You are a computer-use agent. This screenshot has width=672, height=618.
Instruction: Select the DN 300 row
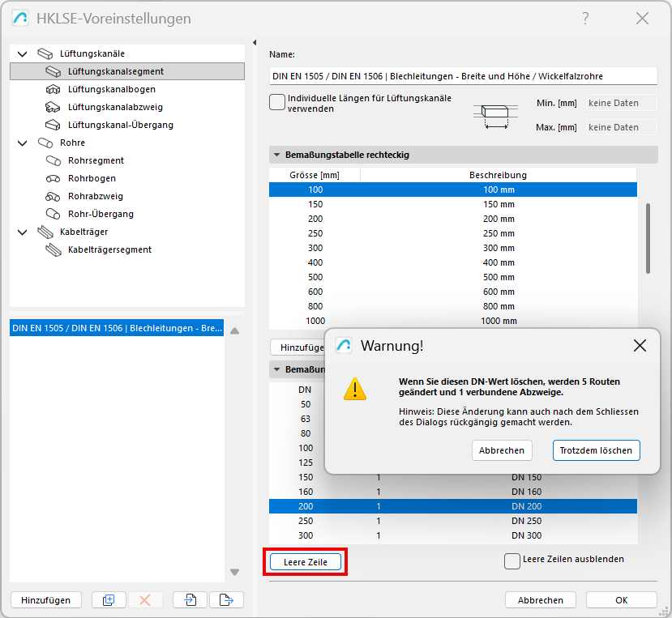click(x=453, y=535)
